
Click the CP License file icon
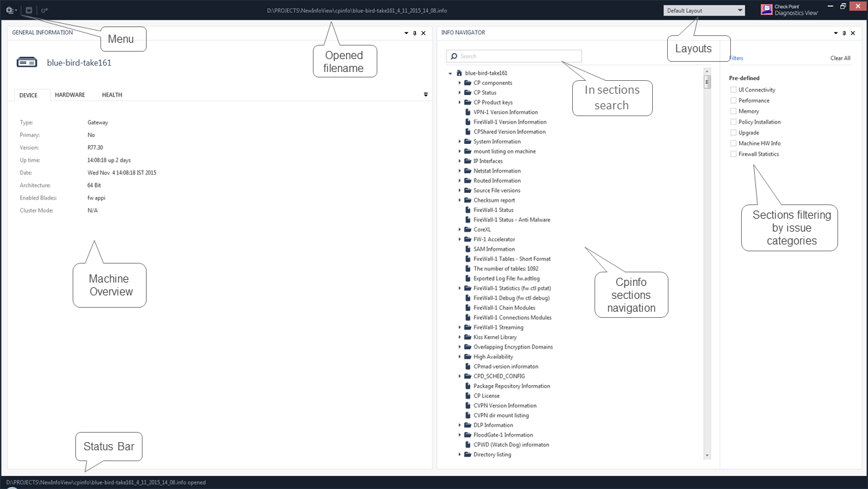(468, 396)
